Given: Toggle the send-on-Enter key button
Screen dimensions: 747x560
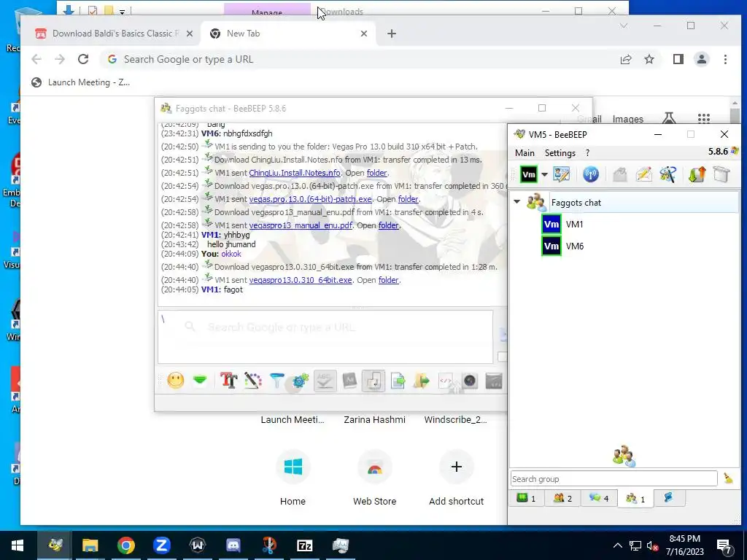Looking at the screenshot, I should [x=373, y=381].
